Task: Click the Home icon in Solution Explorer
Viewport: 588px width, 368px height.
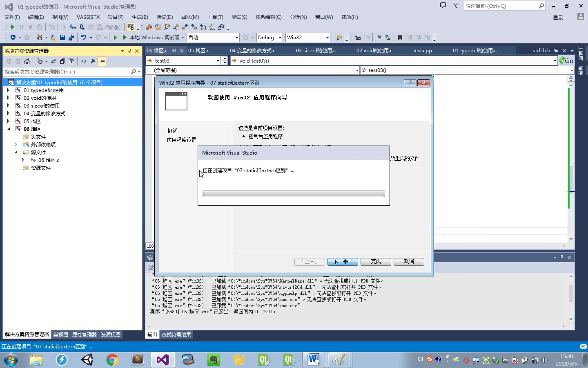Action: 27,61
